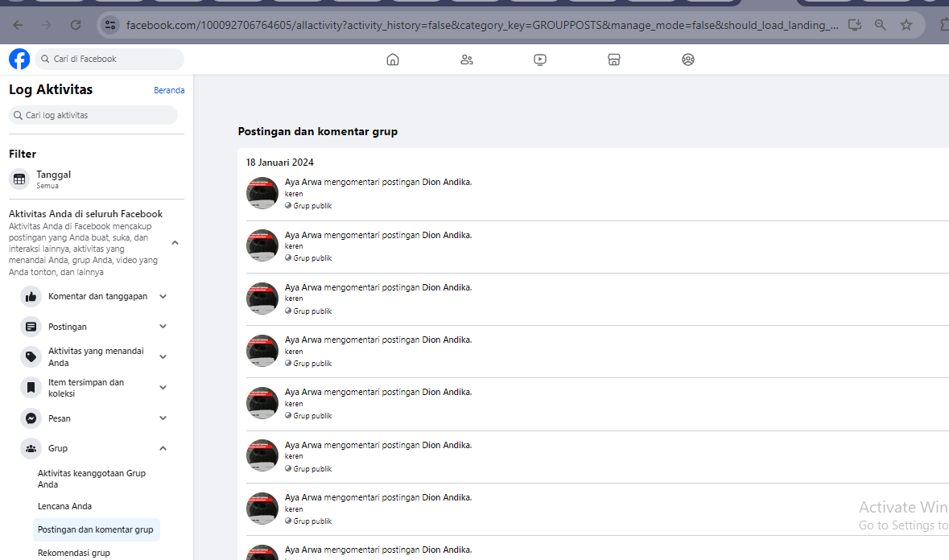The width and height of the screenshot is (949, 560).
Task: Click the Postingan list icon
Action: 31,327
